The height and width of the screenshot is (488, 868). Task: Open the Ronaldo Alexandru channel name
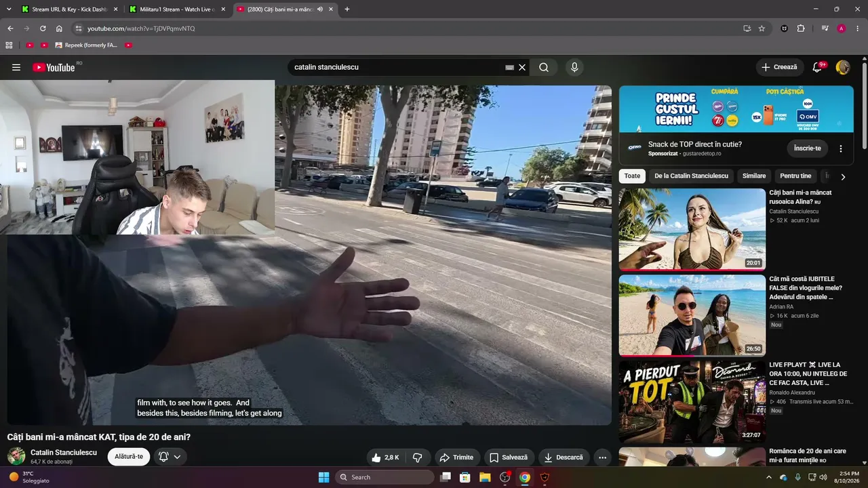coord(792,392)
